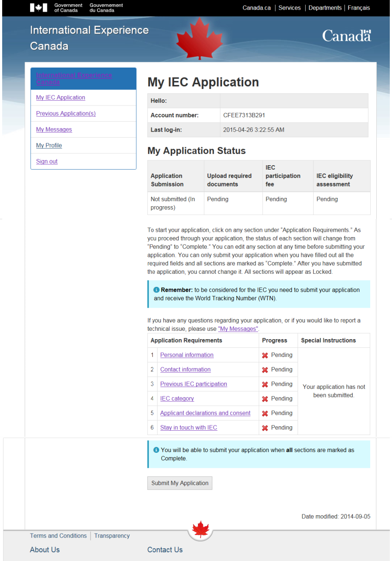The width and height of the screenshot is (392, 561).
Task: Click Contact Us in footer
Action: click(165, 550)
